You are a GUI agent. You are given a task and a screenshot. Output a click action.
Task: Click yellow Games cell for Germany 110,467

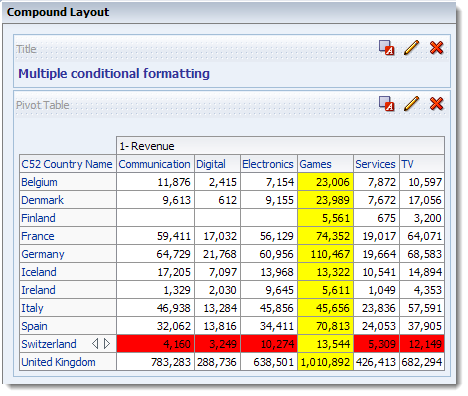325,254
